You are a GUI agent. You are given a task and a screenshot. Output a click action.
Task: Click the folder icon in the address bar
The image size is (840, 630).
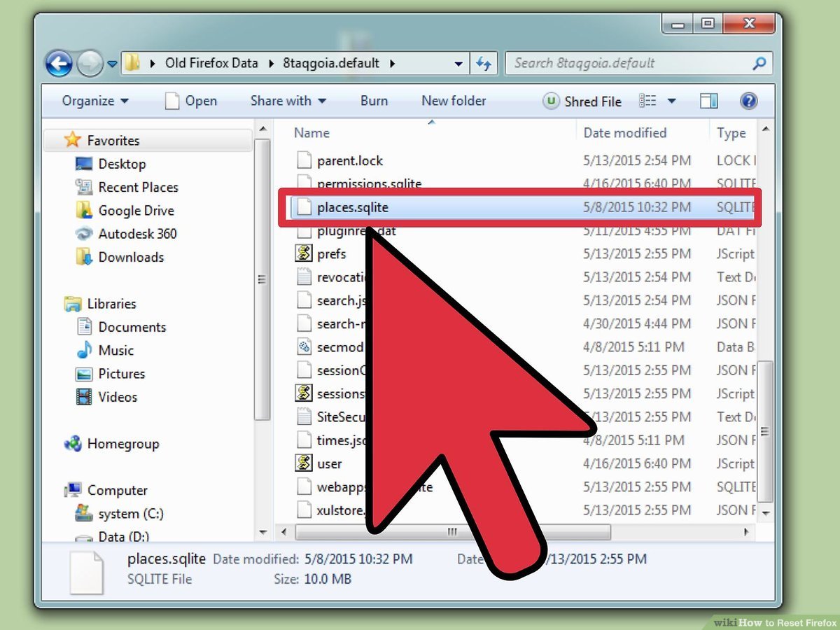coord(132,63)
